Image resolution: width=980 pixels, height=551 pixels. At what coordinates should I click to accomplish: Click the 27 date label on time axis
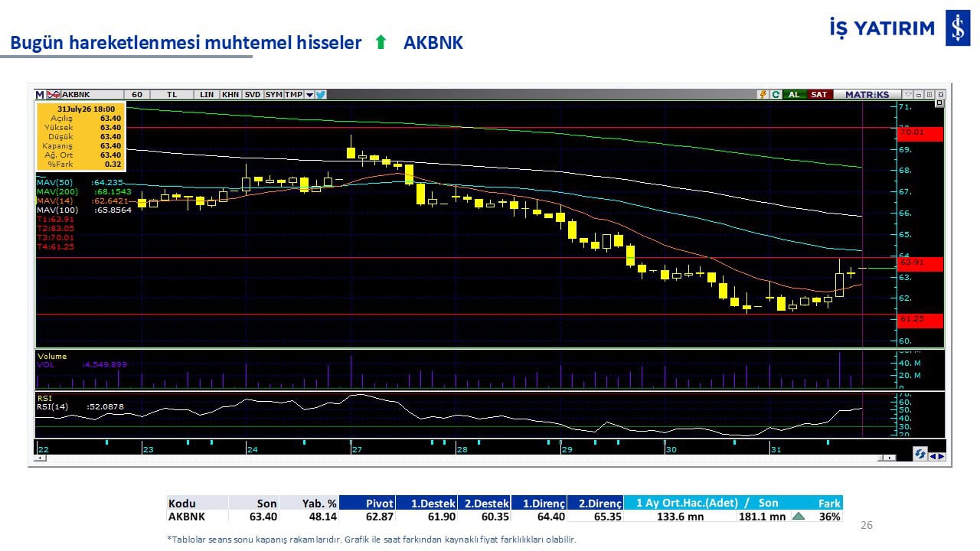click(357, 450)
